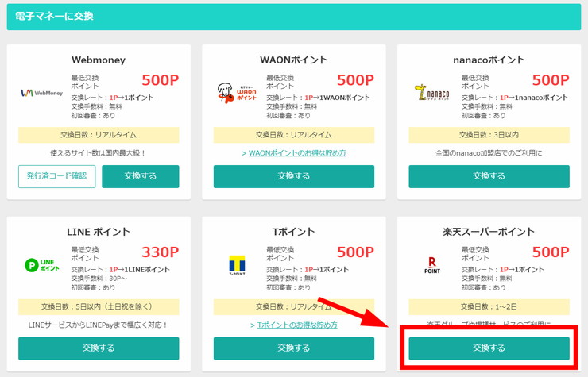The width and height of the screenshot is (588, 377).
Task: Click the 330P minimum points value
Action: [x=161, y=252]
